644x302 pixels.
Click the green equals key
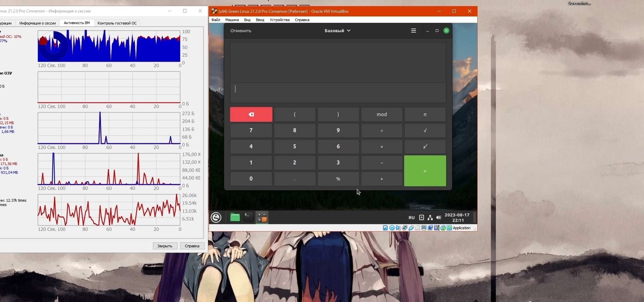coord(425,171)
